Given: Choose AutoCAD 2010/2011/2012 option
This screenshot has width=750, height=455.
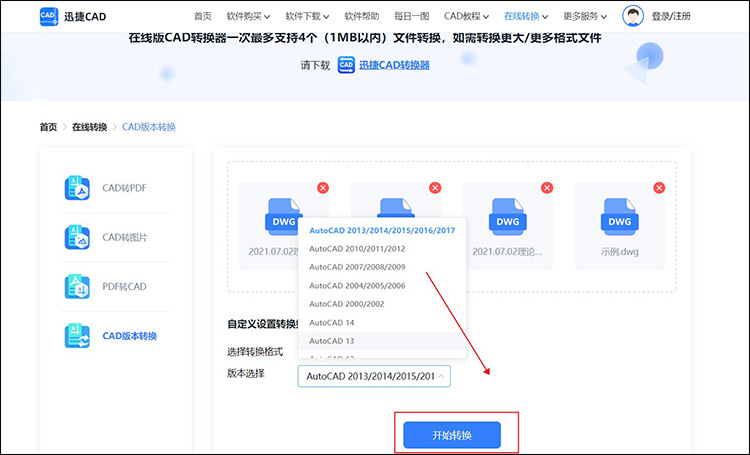Looking at the screenshot, I should 382,249.
